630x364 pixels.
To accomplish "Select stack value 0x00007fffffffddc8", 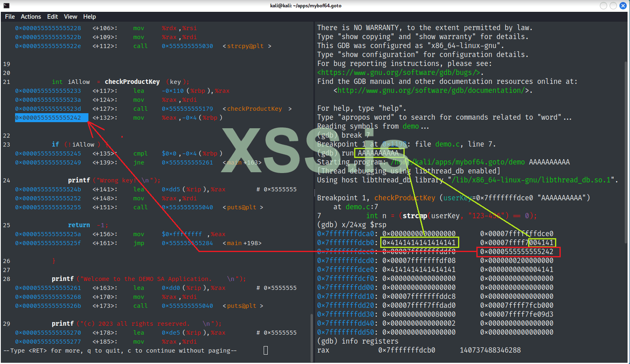I will tap(419, 296).
